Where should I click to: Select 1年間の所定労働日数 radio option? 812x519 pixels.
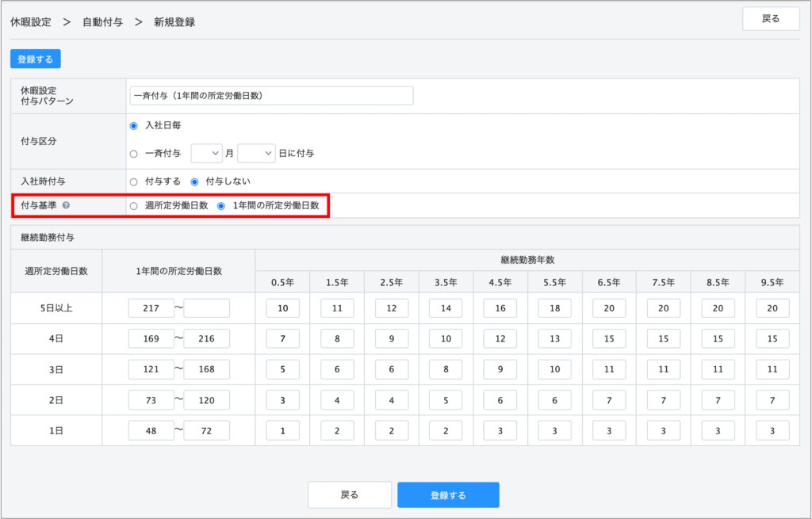tap(221, 205)
